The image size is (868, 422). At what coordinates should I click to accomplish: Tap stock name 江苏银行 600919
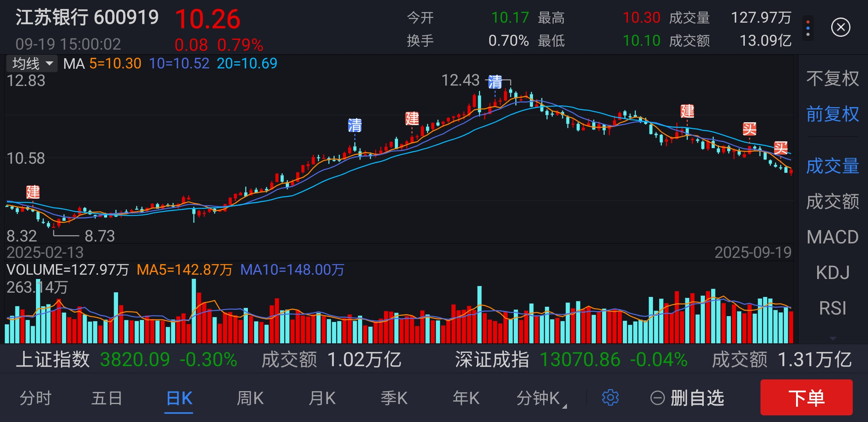[x=87, y=18]
